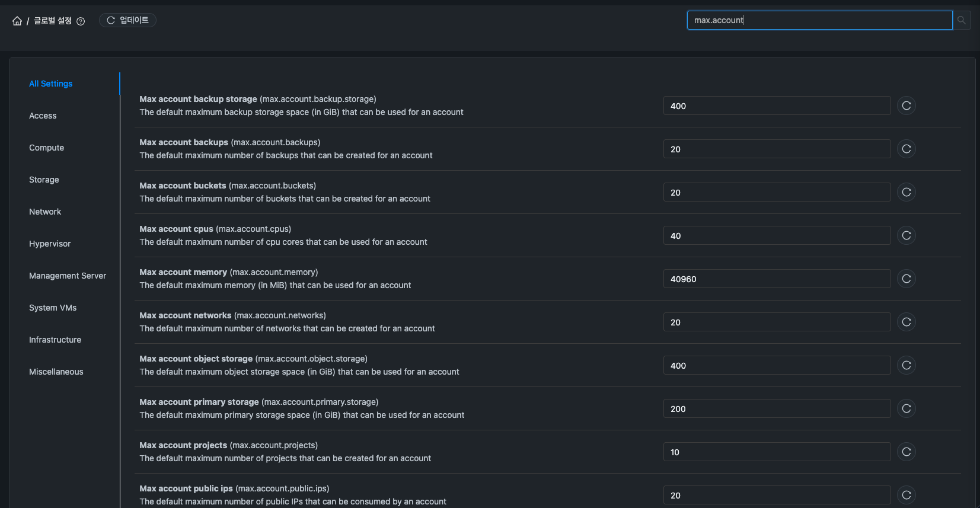Reset Max account buckets value

point(906,192)
